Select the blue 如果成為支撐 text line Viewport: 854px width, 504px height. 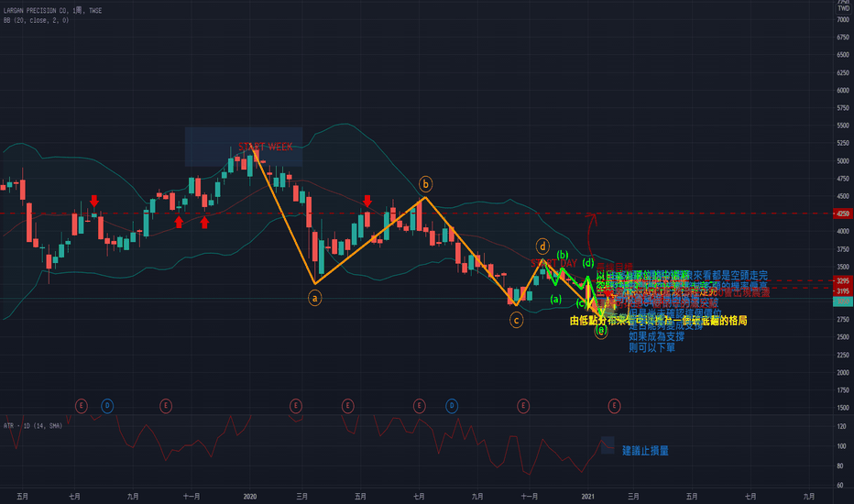coord(656,336)
